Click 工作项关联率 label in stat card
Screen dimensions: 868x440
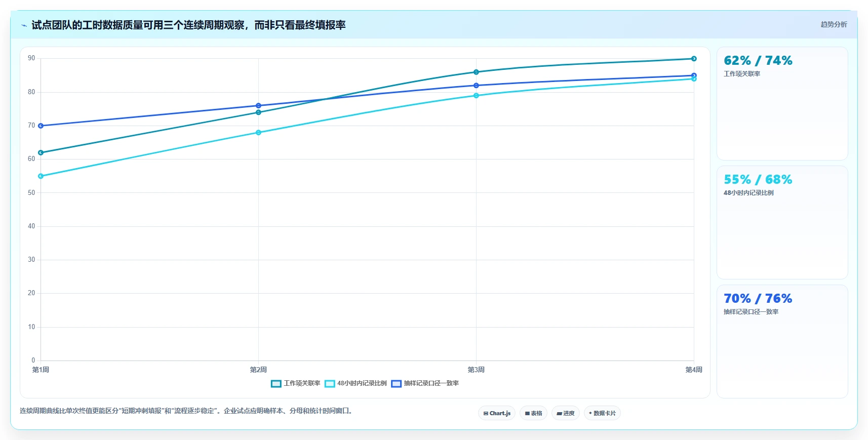pos(742,74)
